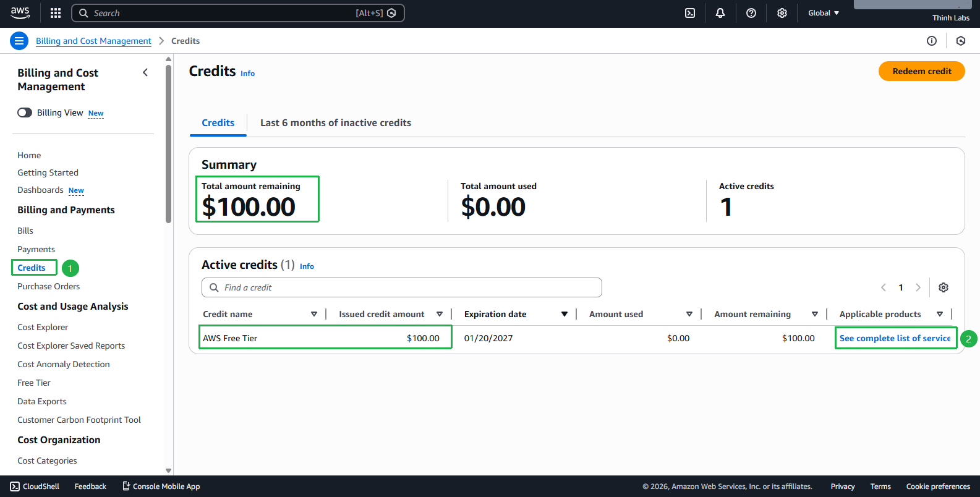Click Billing and Cost Management breadcrumb link

[93, 41]
